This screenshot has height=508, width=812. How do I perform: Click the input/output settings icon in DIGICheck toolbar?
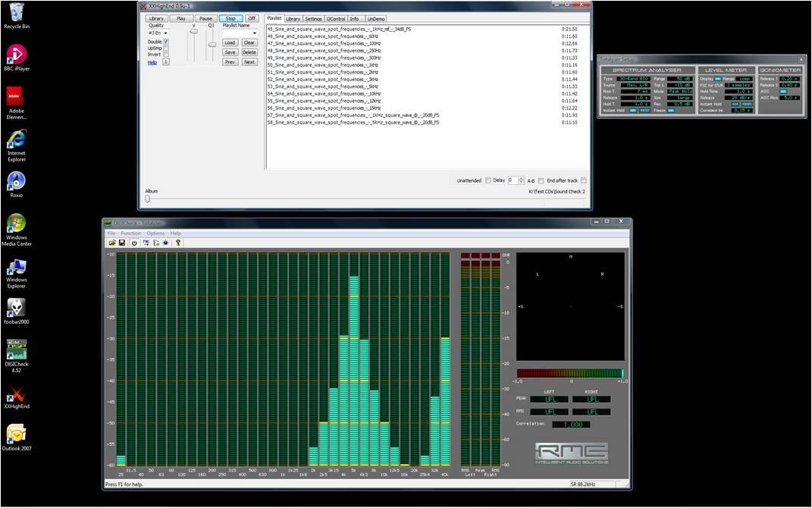pyautogui.click(x=156, y=243)
